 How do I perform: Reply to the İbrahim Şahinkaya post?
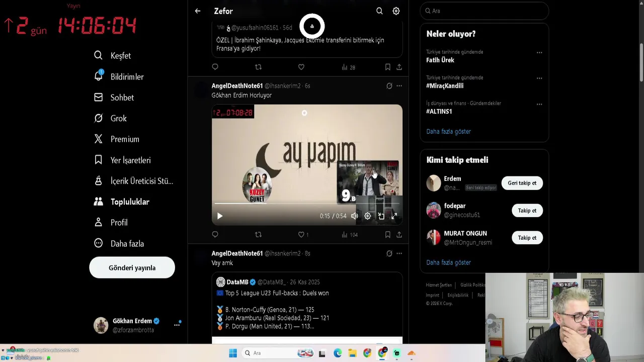[215, 67]
